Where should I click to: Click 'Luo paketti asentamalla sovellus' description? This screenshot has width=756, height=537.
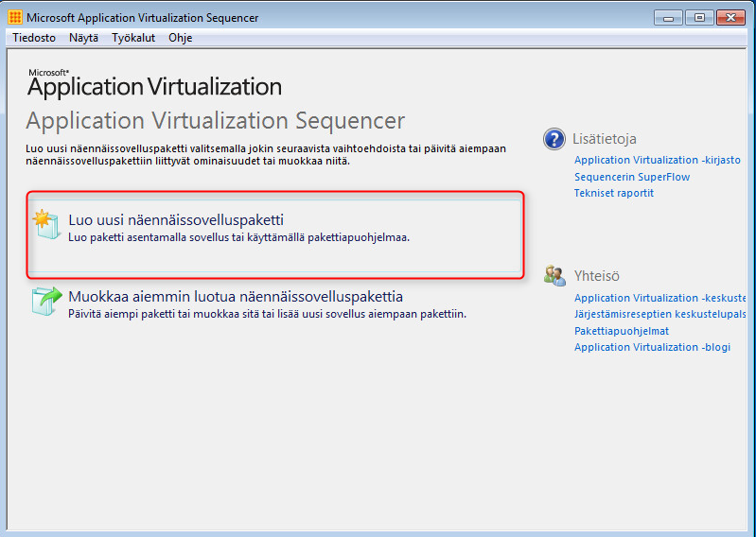238,237
